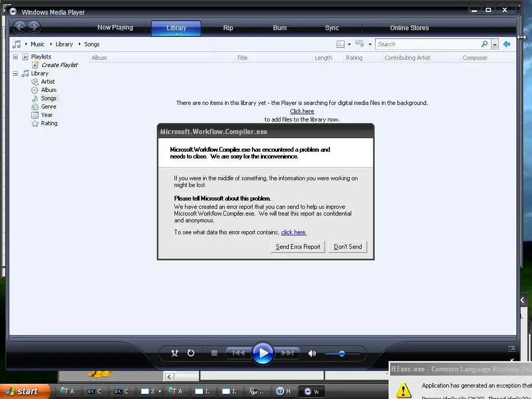
Task: Expand the Music breadcrumb arrow
Action: 26,44
